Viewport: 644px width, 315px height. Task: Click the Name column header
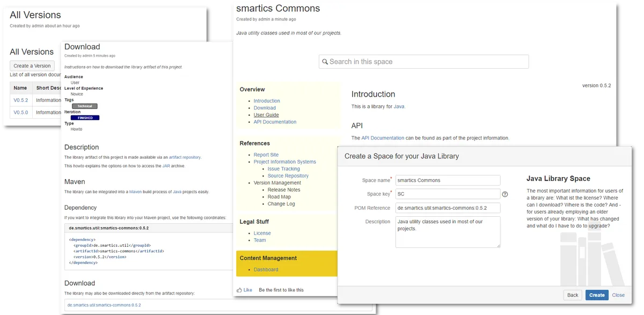20,88
